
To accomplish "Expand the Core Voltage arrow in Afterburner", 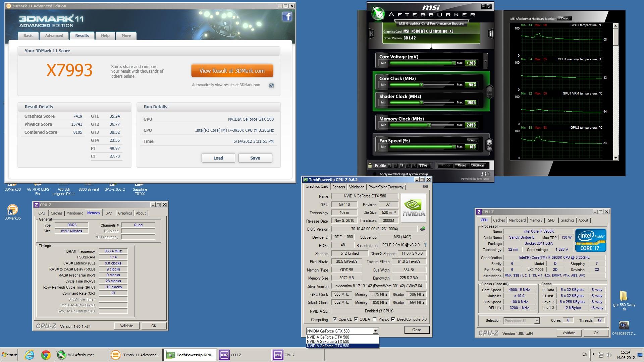I will coord(485,61).
